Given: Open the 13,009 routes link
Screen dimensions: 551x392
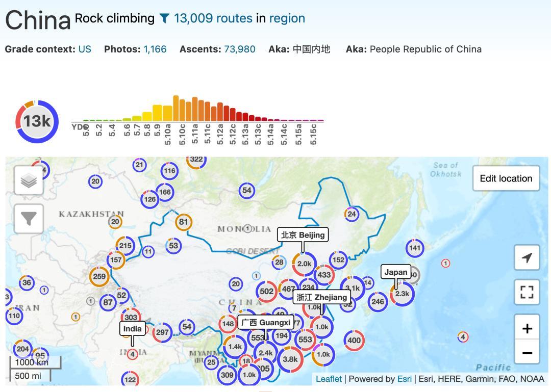Looking at the screenshot, I should [213, 18].
